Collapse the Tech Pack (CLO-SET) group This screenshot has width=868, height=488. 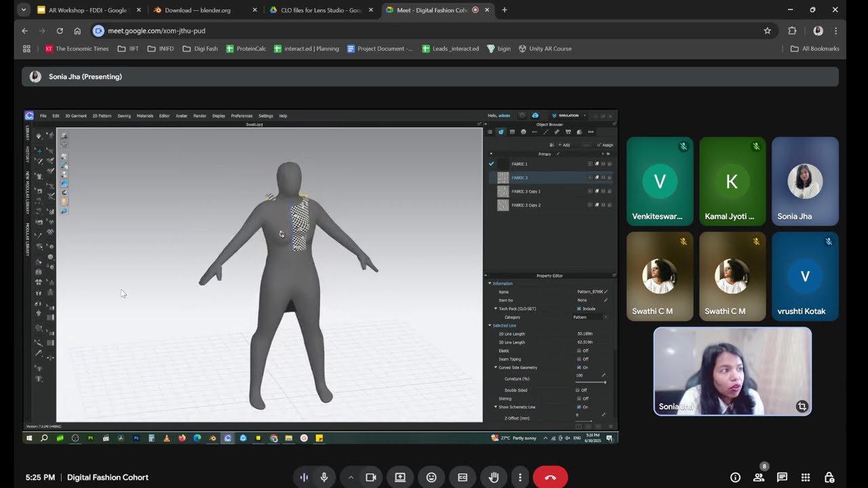496,308
